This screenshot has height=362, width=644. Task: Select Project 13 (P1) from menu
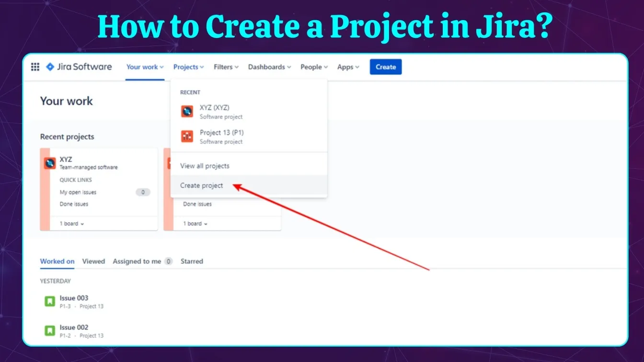pos(249,136)
